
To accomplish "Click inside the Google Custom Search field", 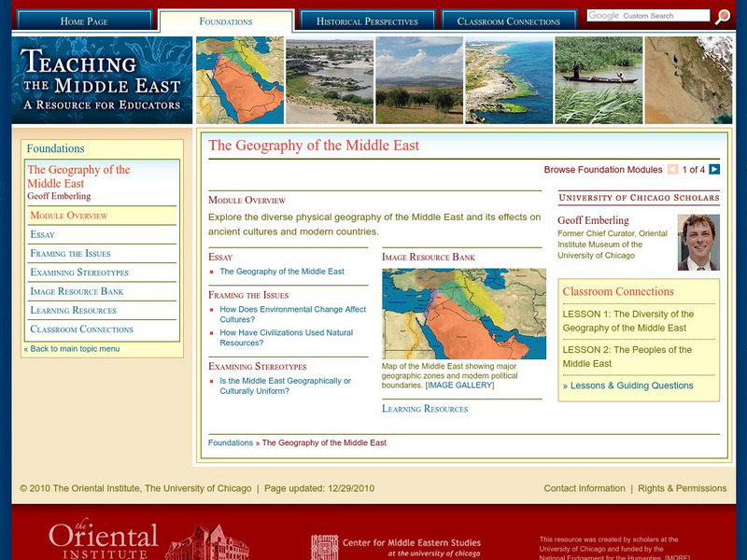I will (650, 15).
